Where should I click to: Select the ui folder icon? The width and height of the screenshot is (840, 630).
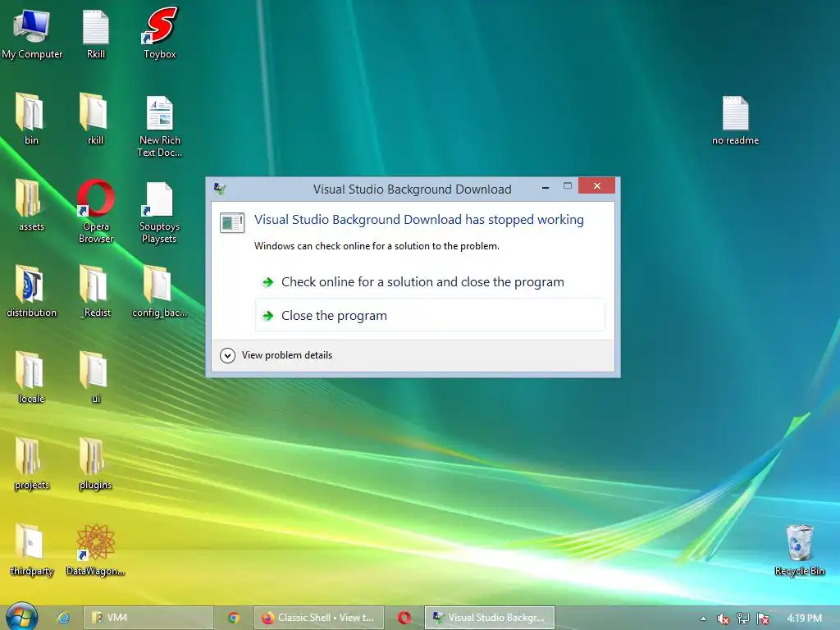point(95,377)
